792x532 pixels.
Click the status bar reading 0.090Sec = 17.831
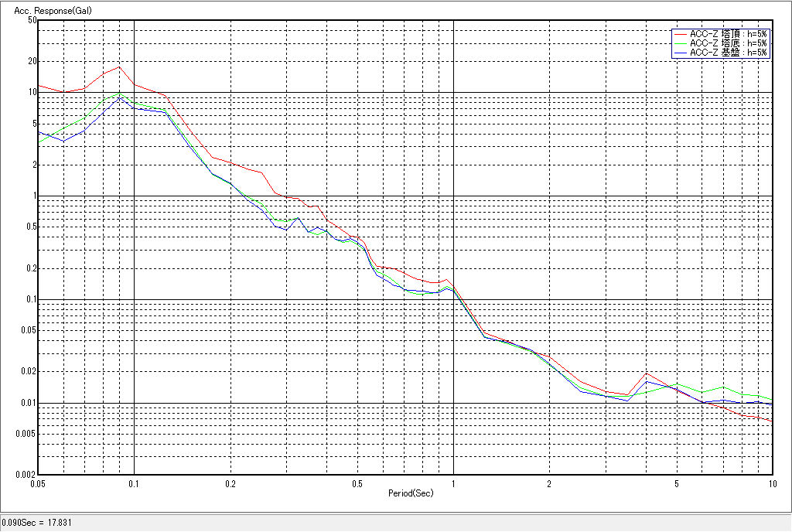point(36,522)
